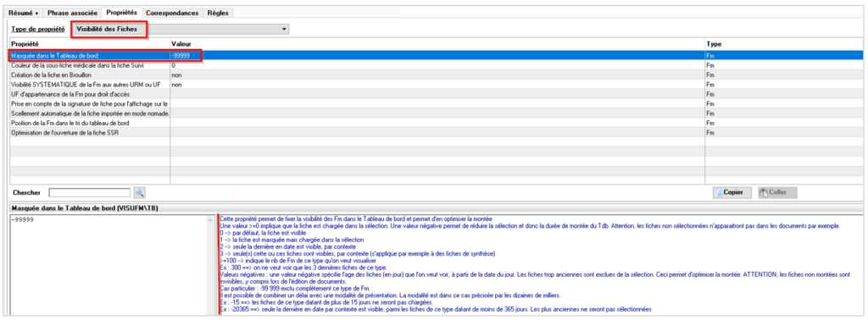
Task: Click in the Chercher search field
Action: (x=90, y=192)
